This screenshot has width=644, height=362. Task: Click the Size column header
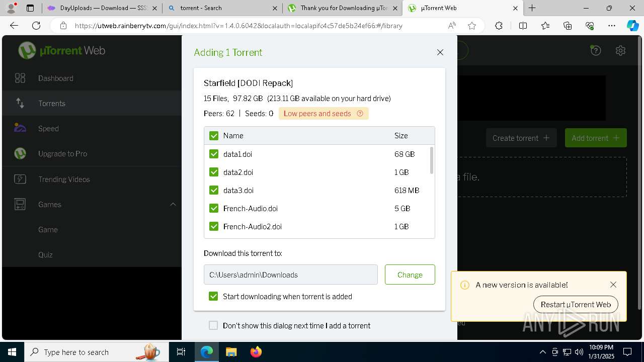(401, 136)
